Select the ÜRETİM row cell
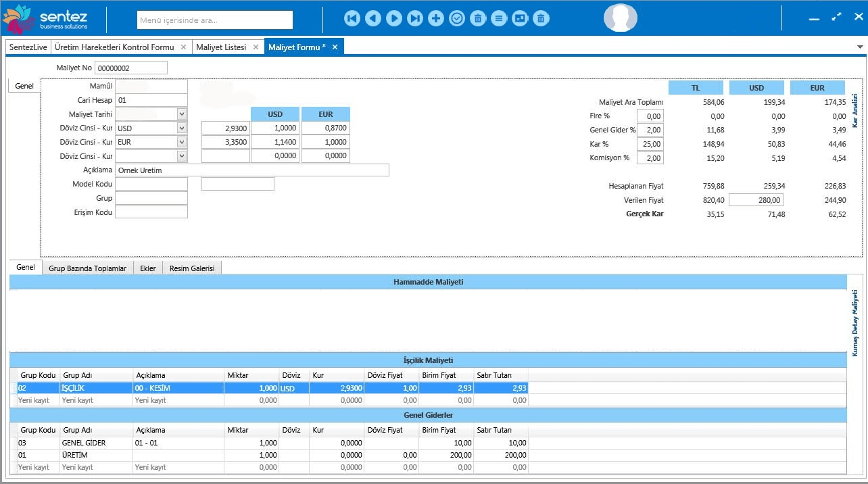This screenshot has height=484, width=868. click(x=97, y=455)
